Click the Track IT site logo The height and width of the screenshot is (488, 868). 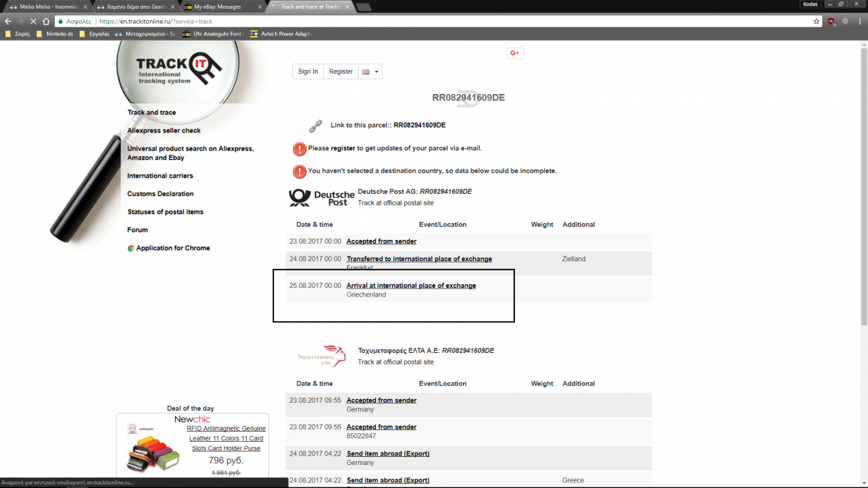(179, 69)
